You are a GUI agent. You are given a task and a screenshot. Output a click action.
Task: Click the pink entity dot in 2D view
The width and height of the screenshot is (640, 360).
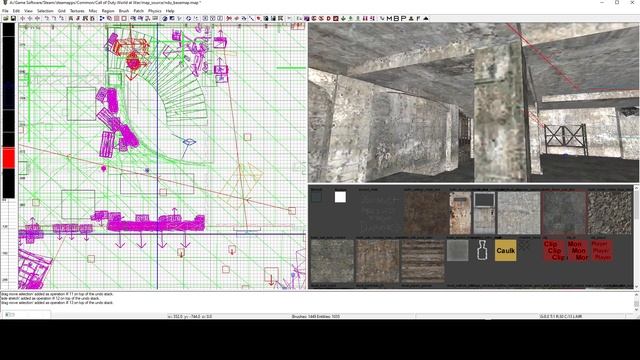(x=104, y=168)
